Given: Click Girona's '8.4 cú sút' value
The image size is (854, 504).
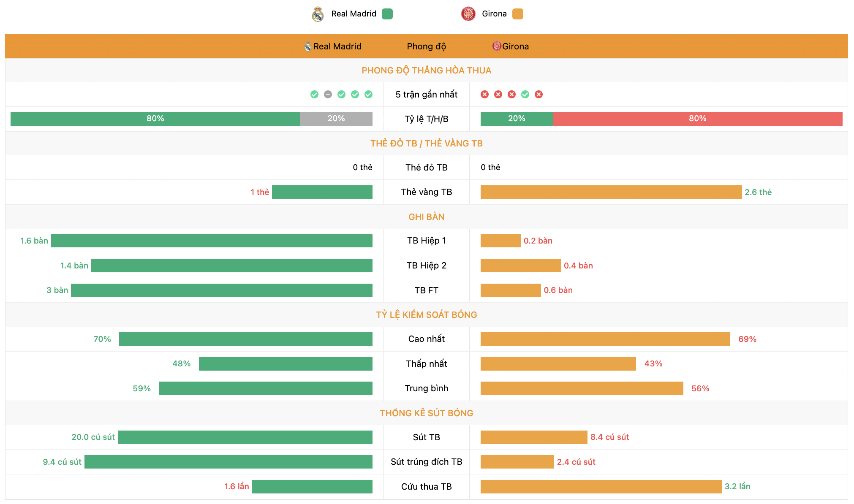Looking at the screenshot, I should 609,437.
